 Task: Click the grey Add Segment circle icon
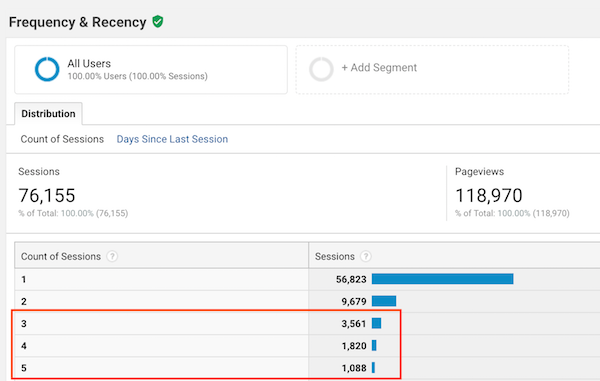321,69
